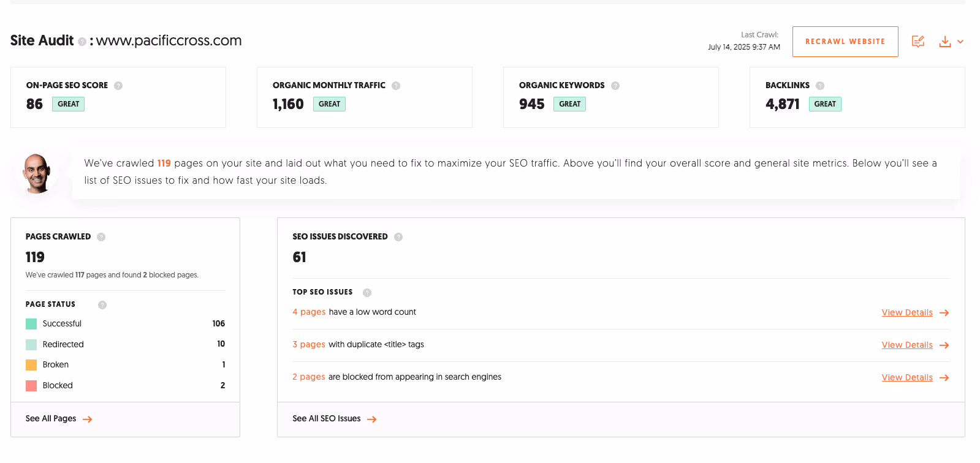980x463 pixels.
Task: Click the arrow after See All SEO Issues
Action: point(372,420)
